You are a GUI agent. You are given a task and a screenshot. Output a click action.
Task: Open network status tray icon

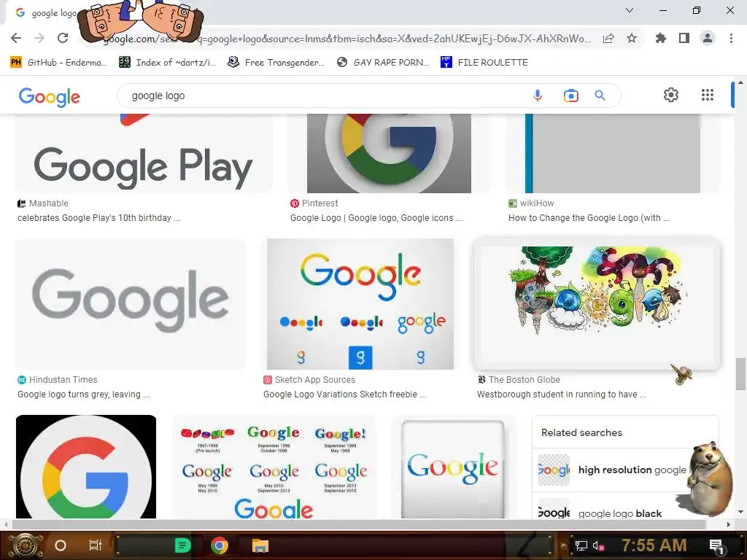[x=581, y=545]
